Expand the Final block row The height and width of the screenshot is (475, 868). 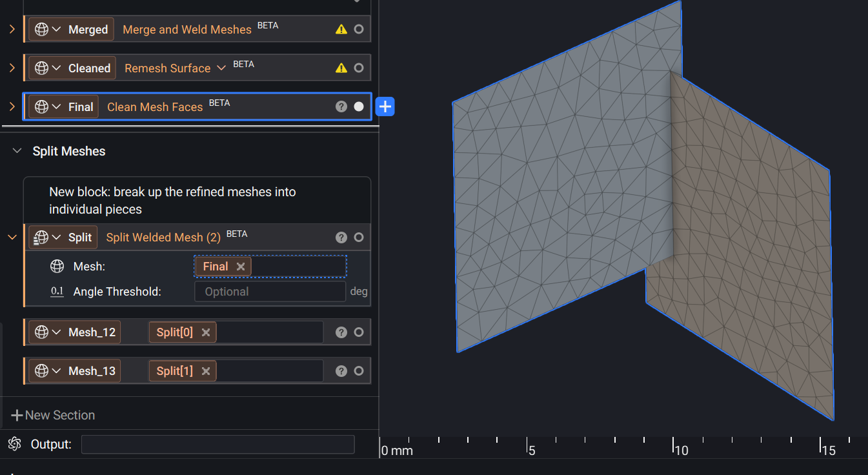[12, 107]
